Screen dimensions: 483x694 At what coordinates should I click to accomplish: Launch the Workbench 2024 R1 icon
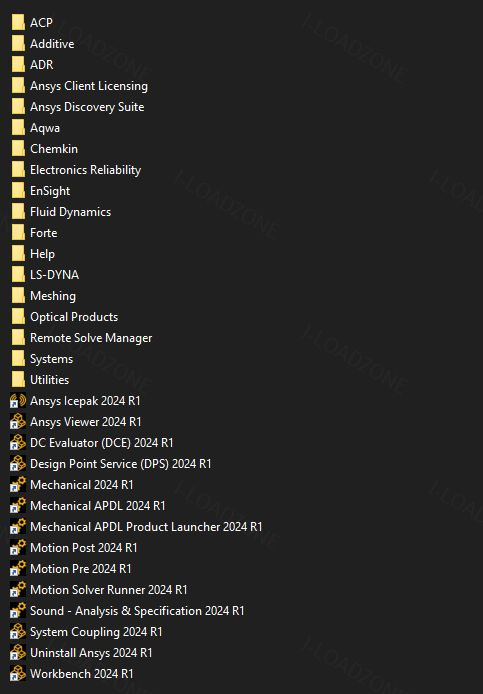18,674
